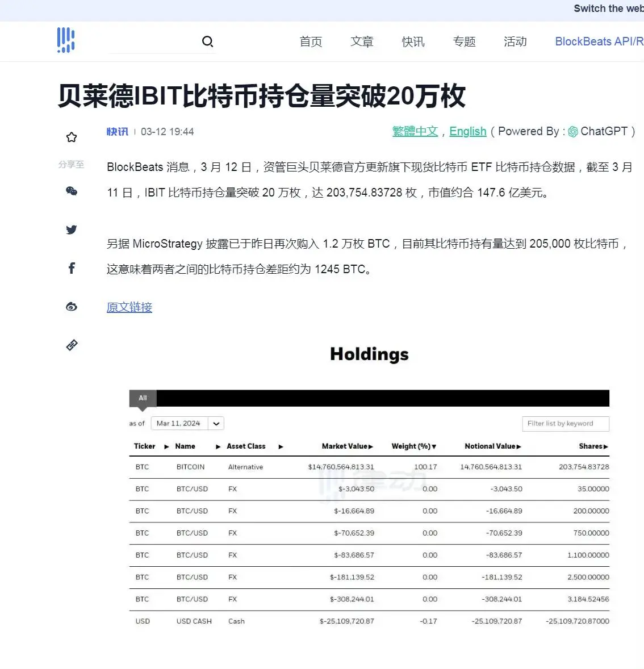Click shares value 203,754.83728
644x669 pixels.
584,467
